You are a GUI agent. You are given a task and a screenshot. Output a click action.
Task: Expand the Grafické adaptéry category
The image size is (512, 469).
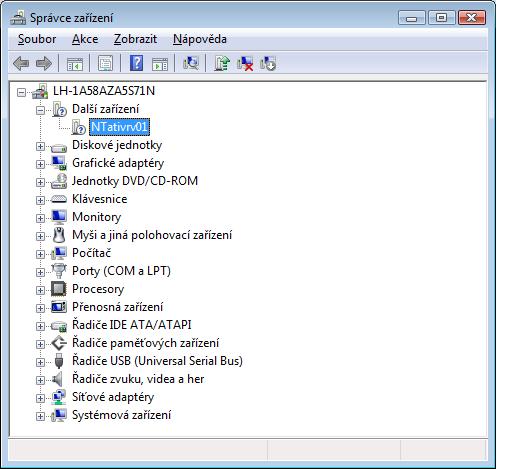tap(40, 164)
